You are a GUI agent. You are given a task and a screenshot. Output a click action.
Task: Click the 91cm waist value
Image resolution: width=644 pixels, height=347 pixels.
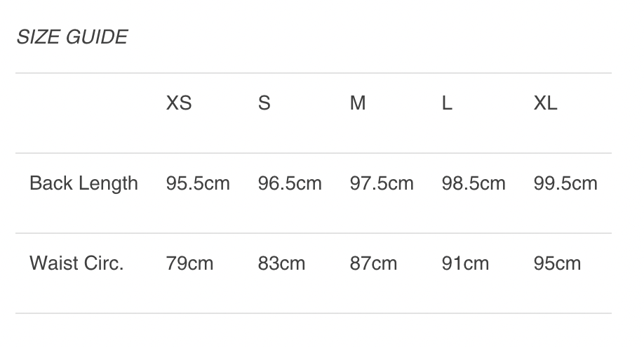[465, 263]
